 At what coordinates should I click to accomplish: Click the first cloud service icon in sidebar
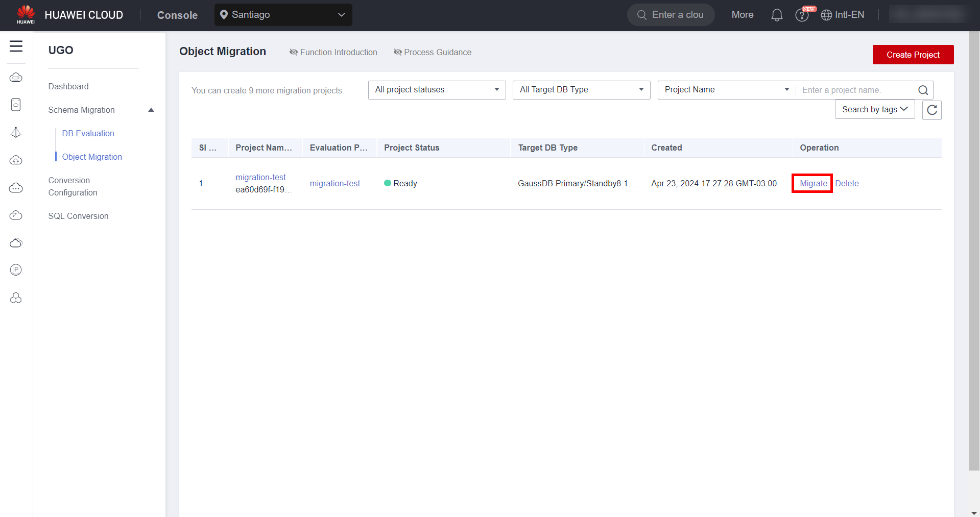pos(16,78)
